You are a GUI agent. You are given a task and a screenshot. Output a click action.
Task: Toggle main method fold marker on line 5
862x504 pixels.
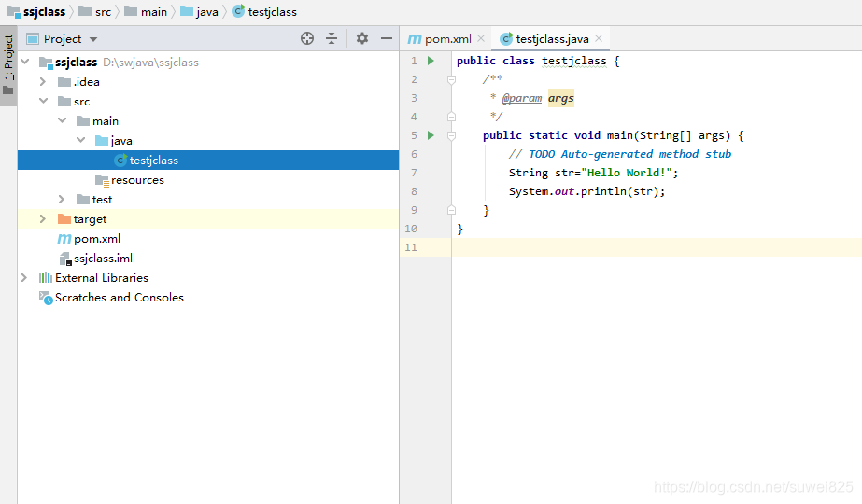(451, 135)
